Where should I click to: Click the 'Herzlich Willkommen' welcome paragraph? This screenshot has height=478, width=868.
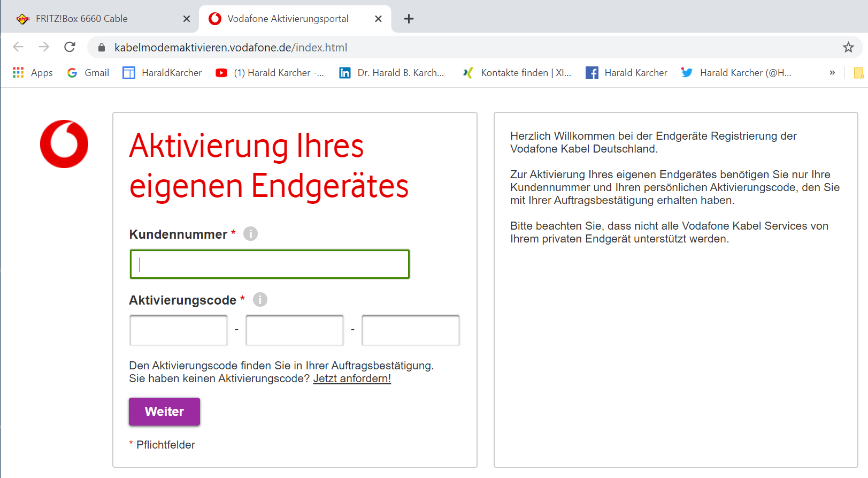point(654,142)
